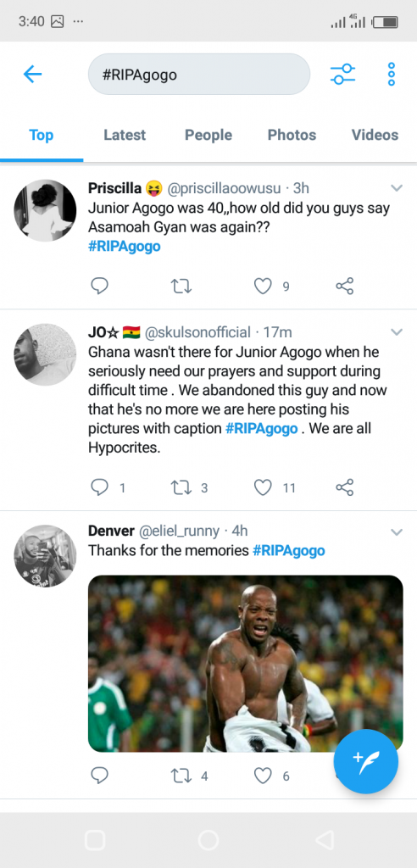Tap the back arrow icon
The width and height of the screenshot is (417, 868).
click(33, 75)
